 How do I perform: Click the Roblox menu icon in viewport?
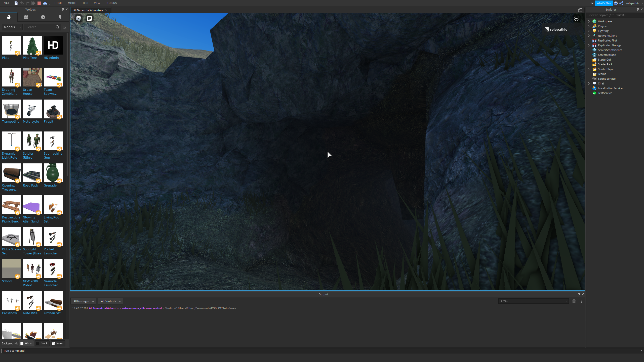coord(78,18)
